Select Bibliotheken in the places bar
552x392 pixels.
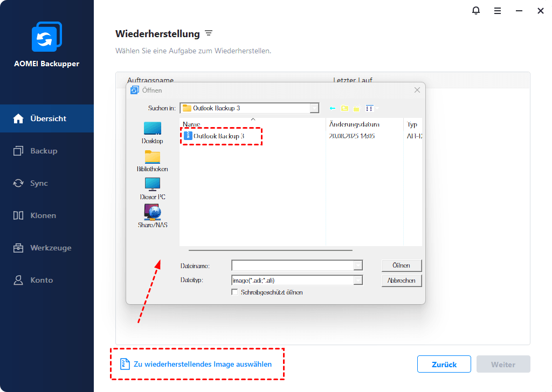point(153,161)
